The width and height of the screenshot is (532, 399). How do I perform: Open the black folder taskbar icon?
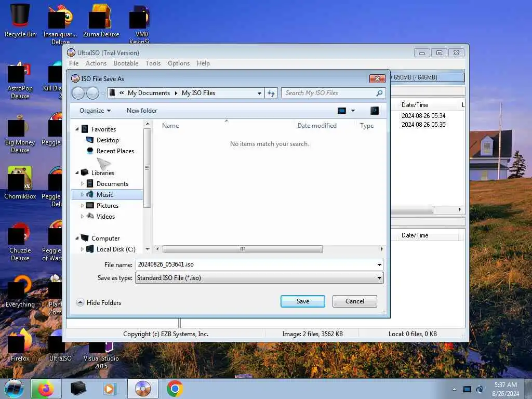coord(78,389)
